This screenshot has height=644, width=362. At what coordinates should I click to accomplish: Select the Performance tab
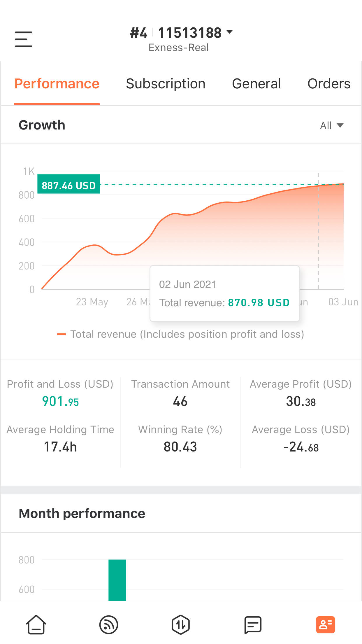click(57, 84)
